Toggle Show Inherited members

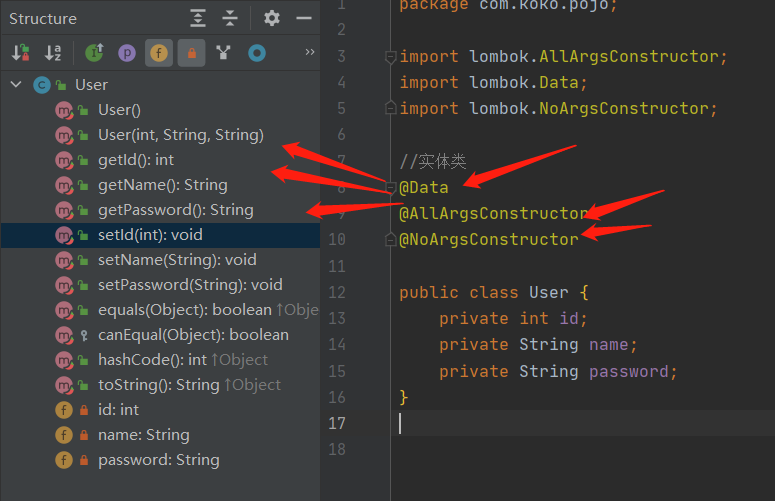click(x=94, y=53)
